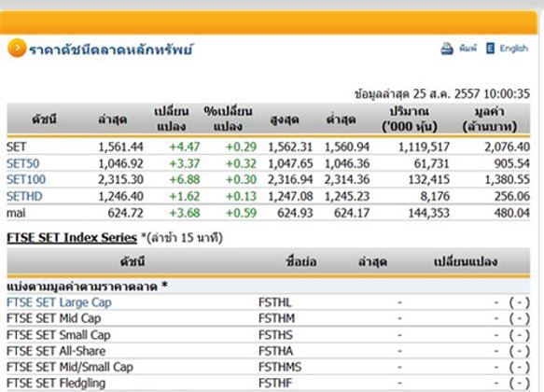Image resolution: width=544 pixels, height=392 pixels.
Task: Select the SET index name
Action: click(x=16, y=147)
